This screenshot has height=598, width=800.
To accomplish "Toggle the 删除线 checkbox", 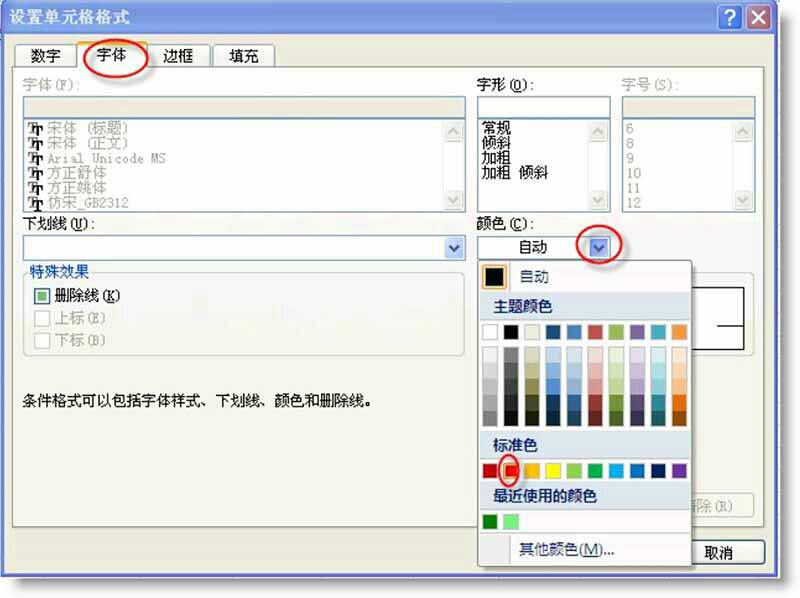I will click(x=42, y=296).
